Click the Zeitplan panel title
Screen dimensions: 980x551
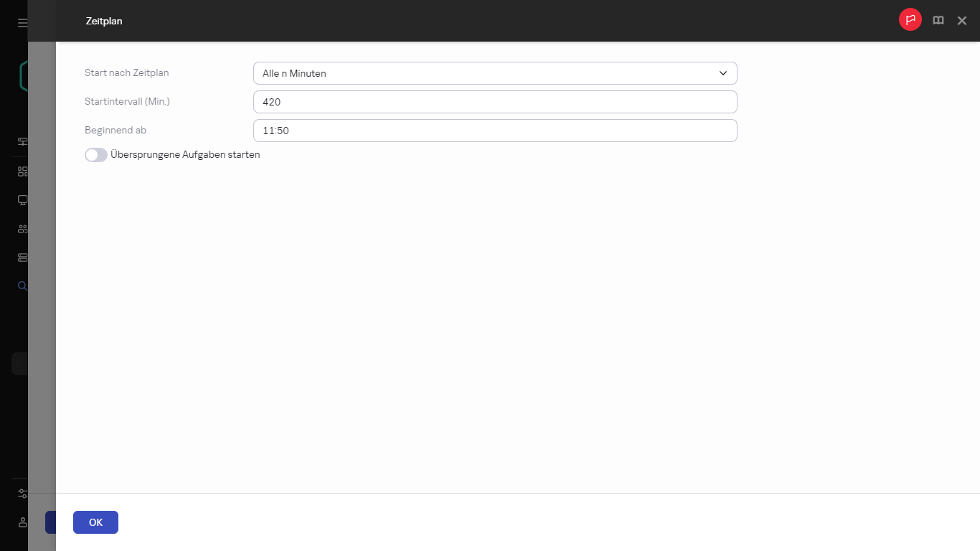[x=104, y=21]
